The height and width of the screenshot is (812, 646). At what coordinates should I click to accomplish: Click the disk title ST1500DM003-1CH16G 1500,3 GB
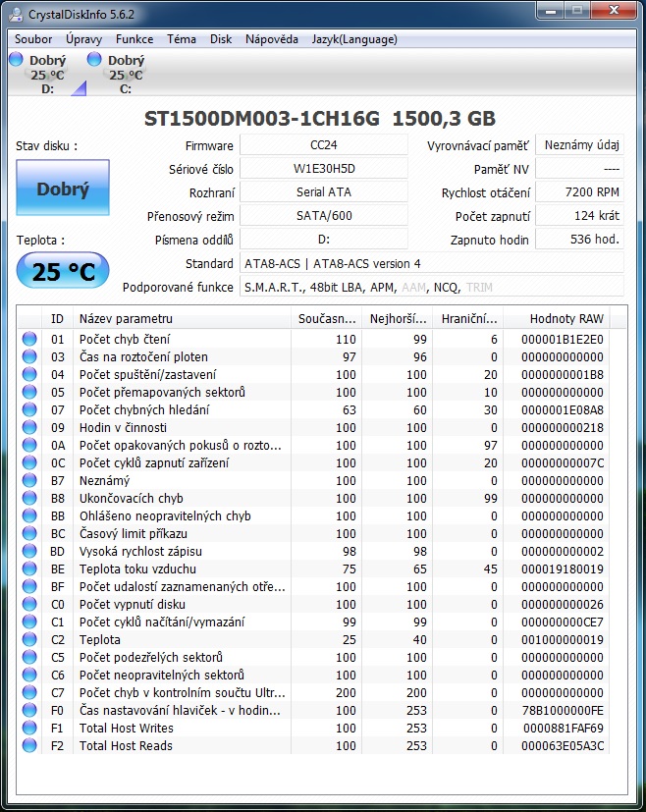pos(320,119)
